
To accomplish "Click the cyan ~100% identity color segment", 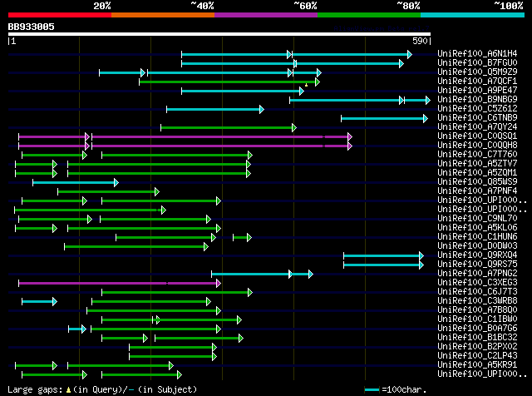I will click(473, 15).
